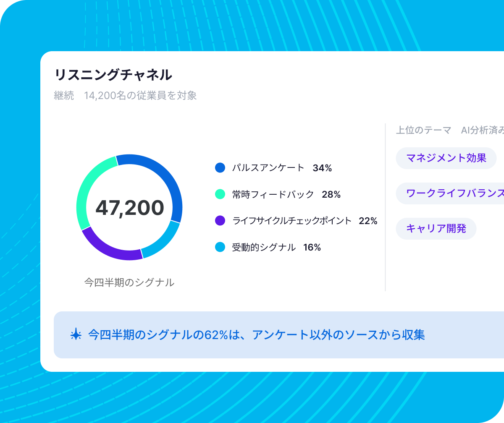The height and width of the screenshot is (423, 504).
Task: Open the マネジメント効果 theme tag
Action: click(x=446, y=158)
